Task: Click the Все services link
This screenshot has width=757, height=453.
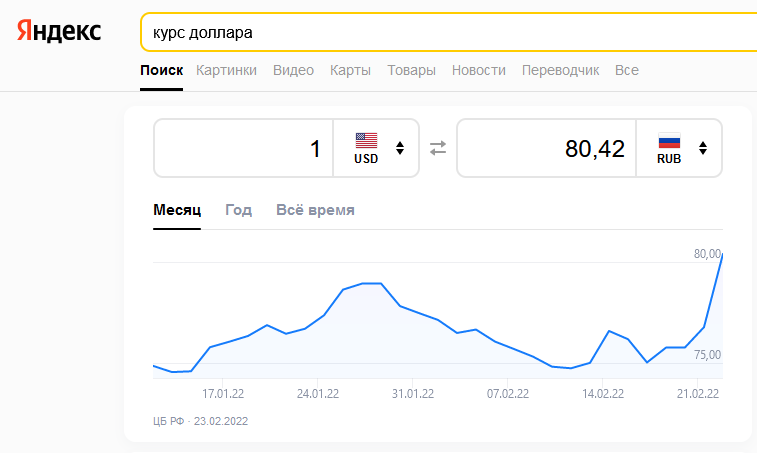Action: [x=627, y=70]
